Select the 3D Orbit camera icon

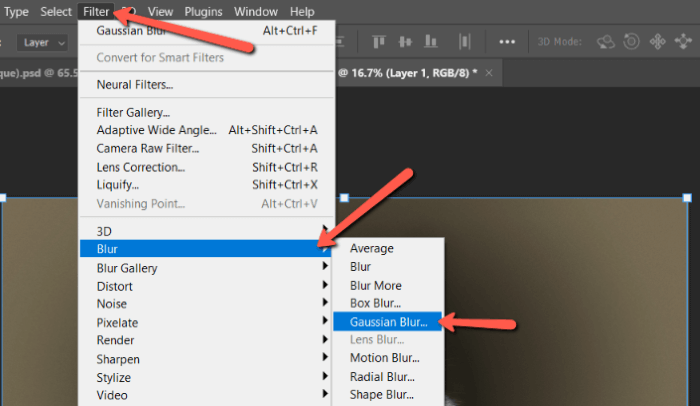pyautogui.click(x=606, y=43)
